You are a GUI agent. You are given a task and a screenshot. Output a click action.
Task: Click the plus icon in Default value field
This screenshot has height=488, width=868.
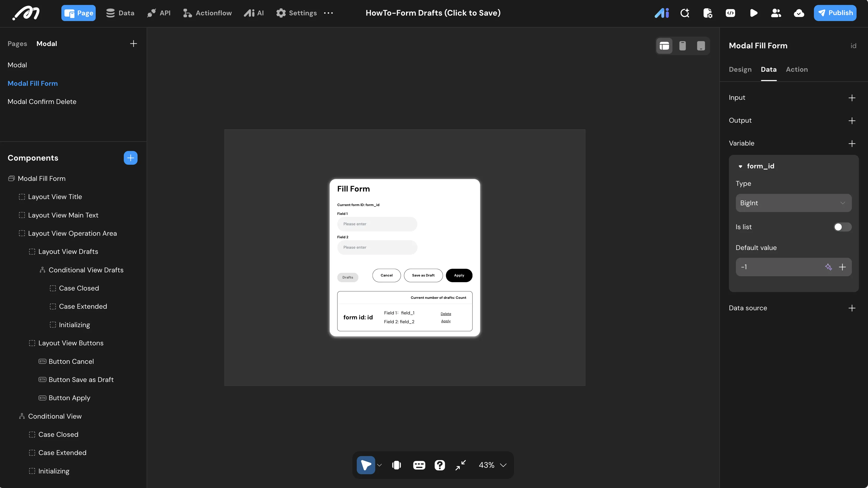pyautogui.click(x=843, y=267)
